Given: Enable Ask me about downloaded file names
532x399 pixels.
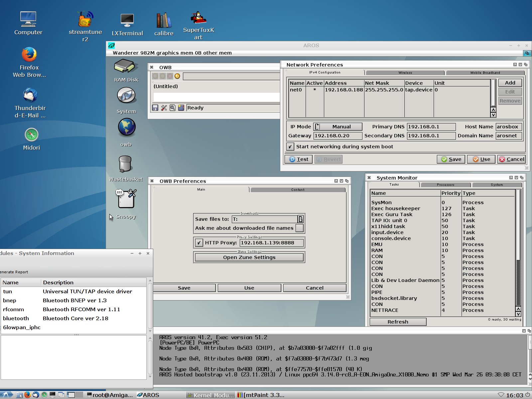Looking at the screenshot, I should (300, 228).
